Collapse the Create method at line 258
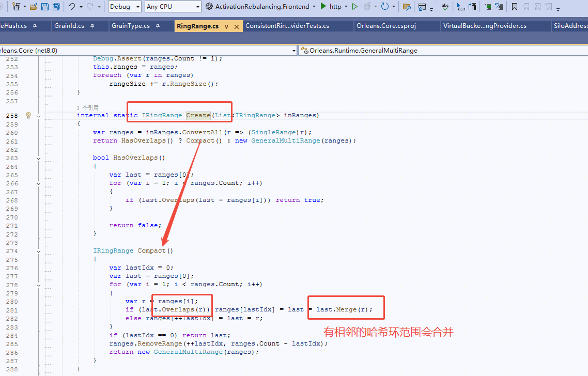Screen dimensions: 588x376 (38, 116)
